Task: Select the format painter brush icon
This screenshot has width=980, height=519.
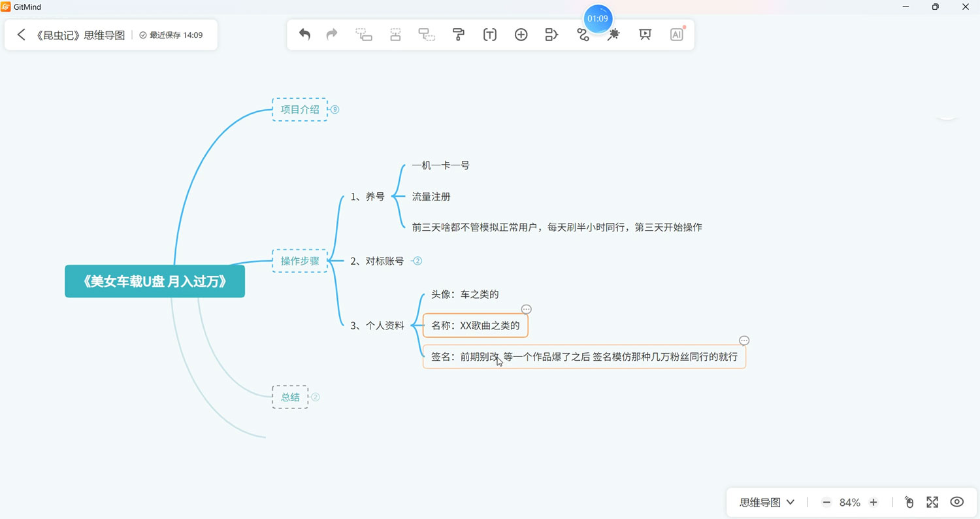Action: pos(458,34)
